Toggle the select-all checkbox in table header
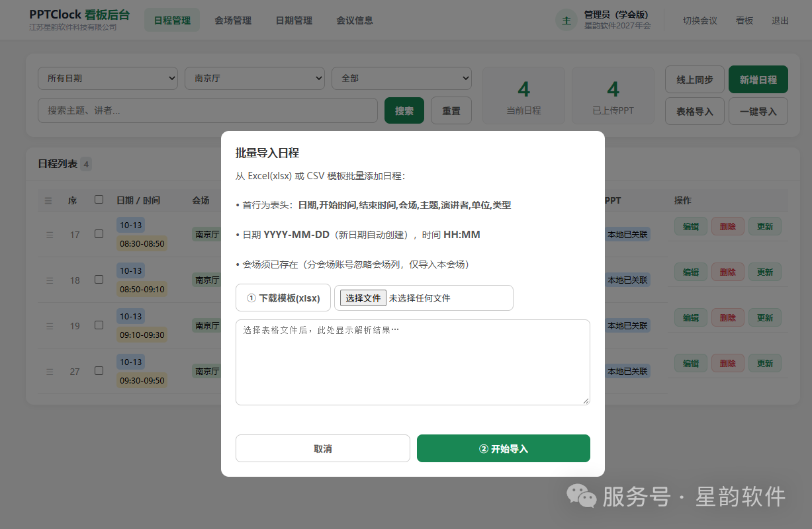 (99, 199)
